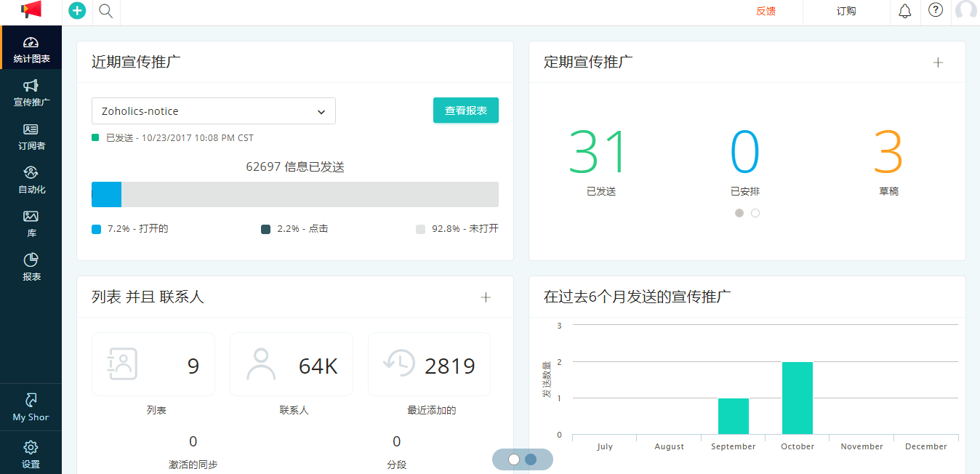Open the 订购 menu item
Image resolution: width=980 pixels, height=474 pixels.
[x=846, y=12]
